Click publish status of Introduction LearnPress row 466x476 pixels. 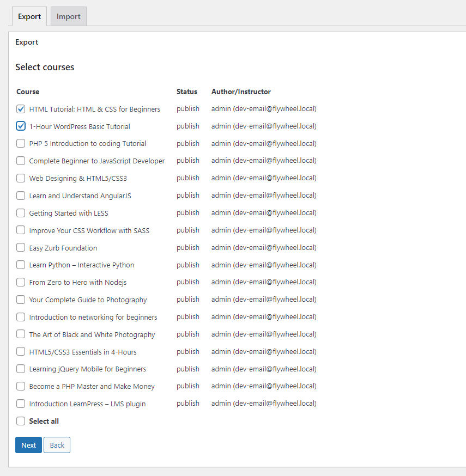click(188, 404)
